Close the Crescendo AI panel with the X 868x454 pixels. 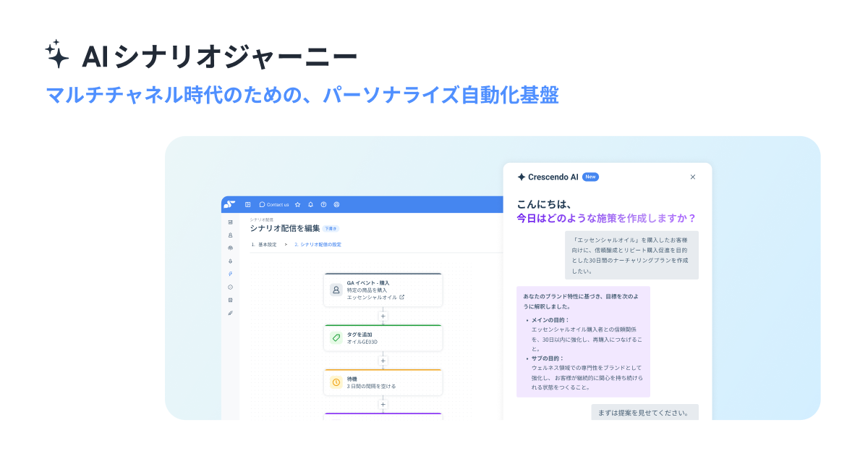coord(692,177)
